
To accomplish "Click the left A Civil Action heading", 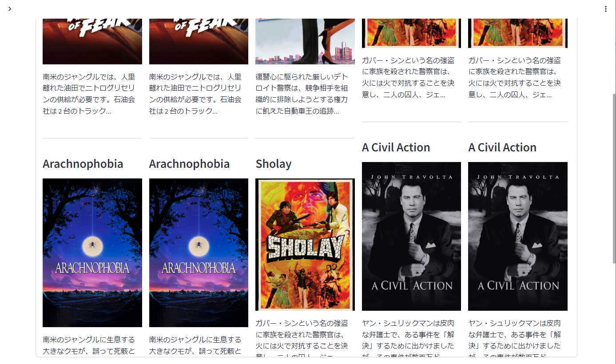I will tap(396, 147).
